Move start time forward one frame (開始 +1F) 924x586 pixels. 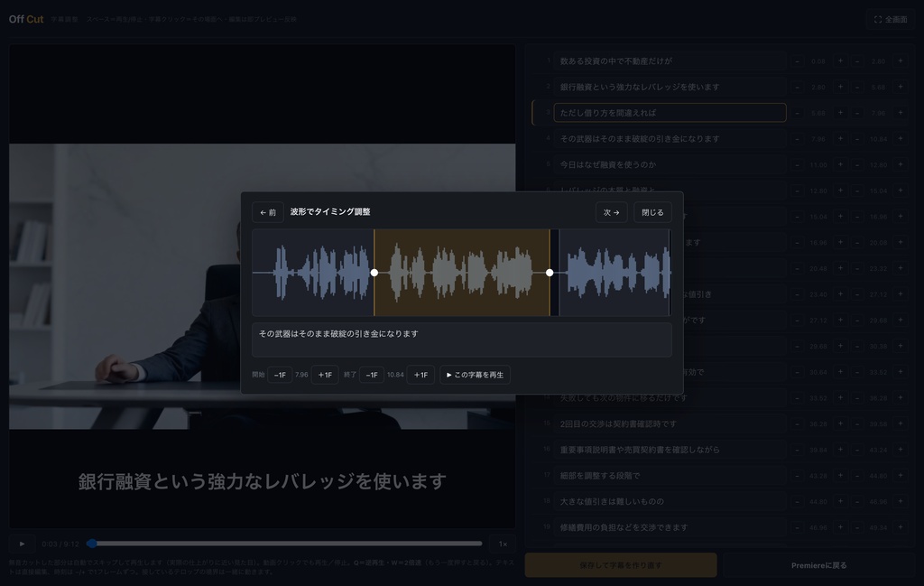325,375
